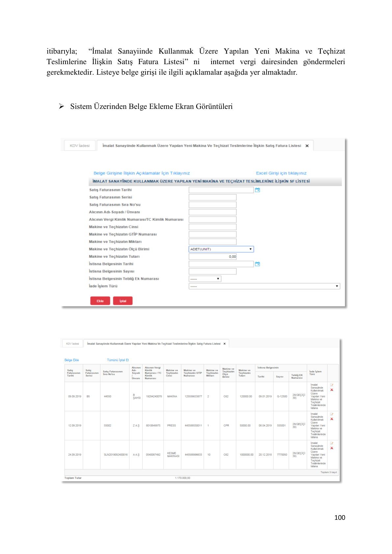Image resolution: width=392 pixels, height=554 pixels.
Task: Click the Belge Ekle link
Action: pyautogui.click(x=72, y=360)
